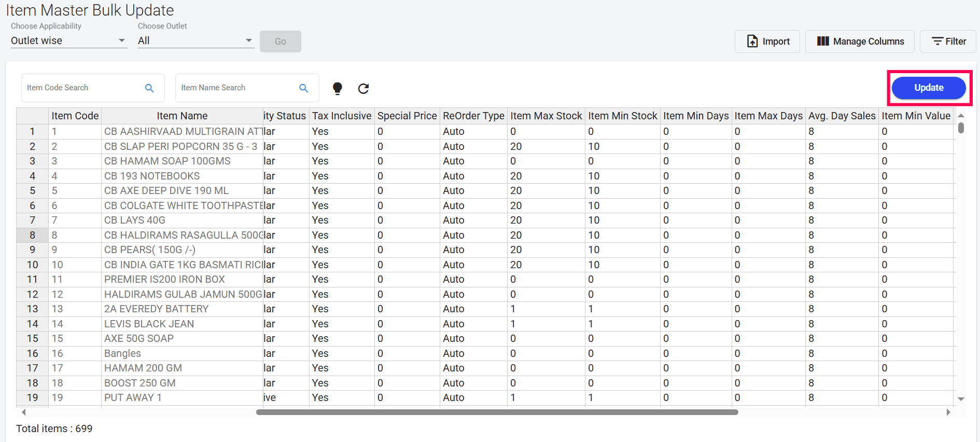
Task: Click the Go button
Action: [281, 42]
